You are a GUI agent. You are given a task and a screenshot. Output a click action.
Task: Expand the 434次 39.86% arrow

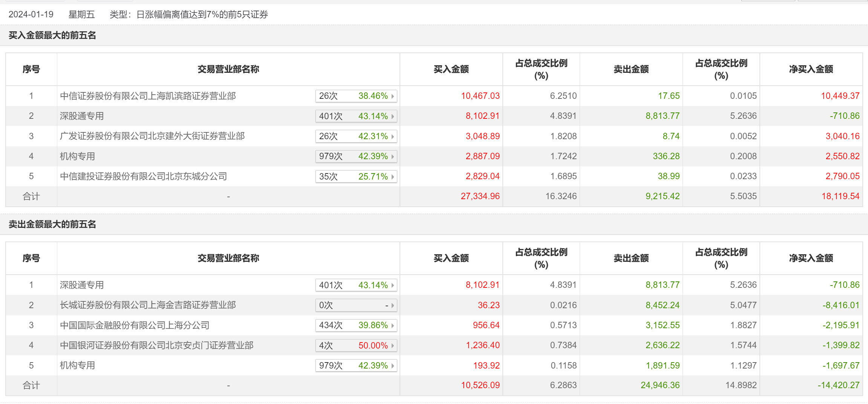(393, 326)
